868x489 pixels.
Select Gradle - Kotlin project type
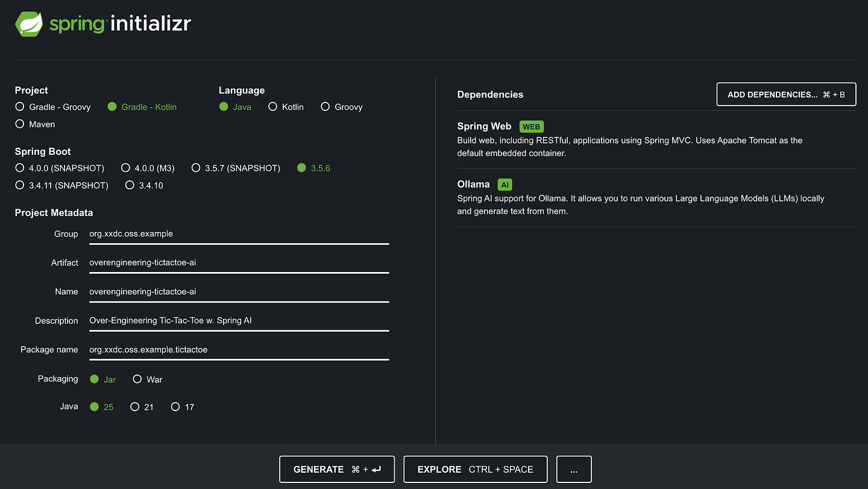(142, 107)
